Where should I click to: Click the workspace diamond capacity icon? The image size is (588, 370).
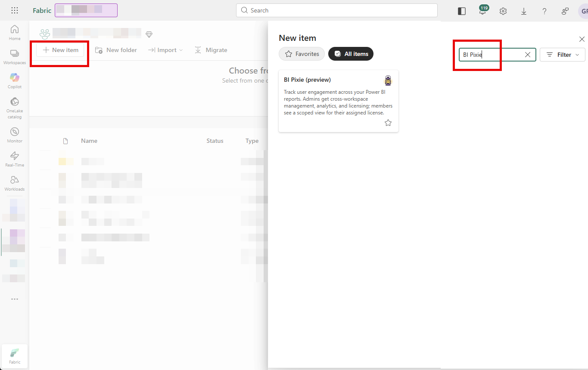point(149,34)
